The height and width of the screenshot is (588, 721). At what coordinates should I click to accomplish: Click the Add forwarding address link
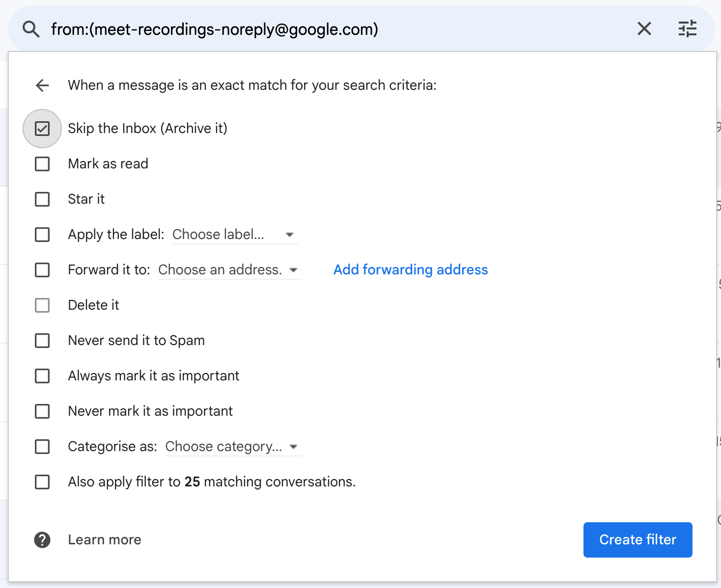tap(411, 270)
